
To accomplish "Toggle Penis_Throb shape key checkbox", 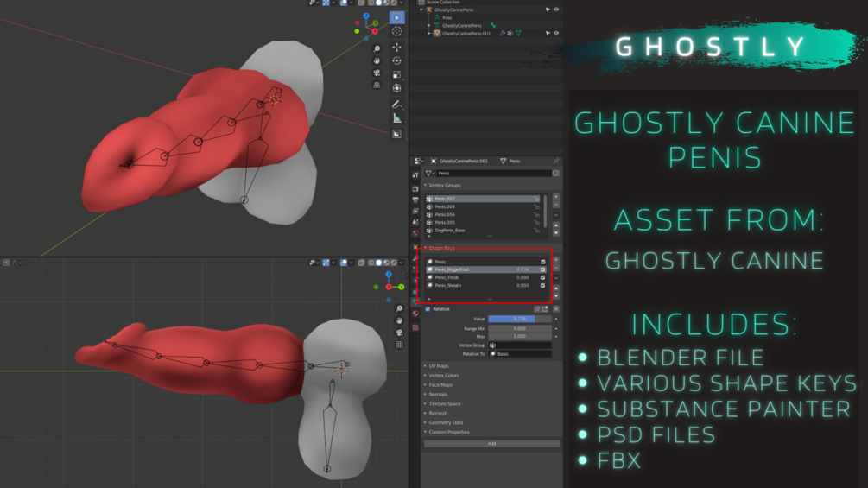I will [x=542, y=278].
